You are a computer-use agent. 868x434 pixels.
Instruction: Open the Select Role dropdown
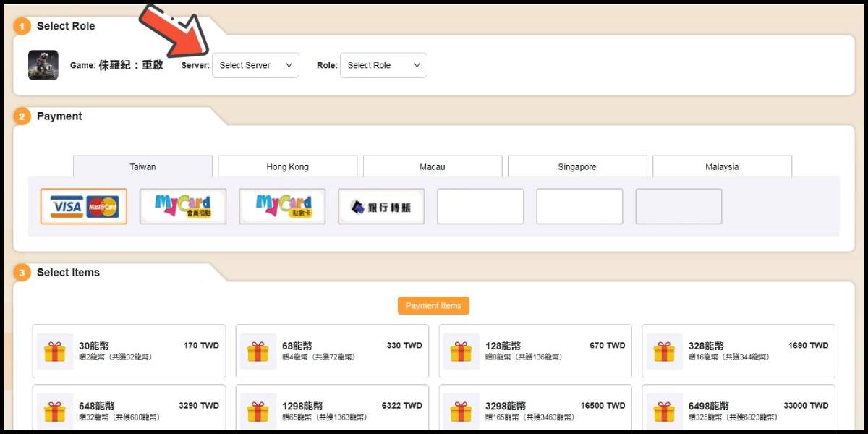click(383, 65)
